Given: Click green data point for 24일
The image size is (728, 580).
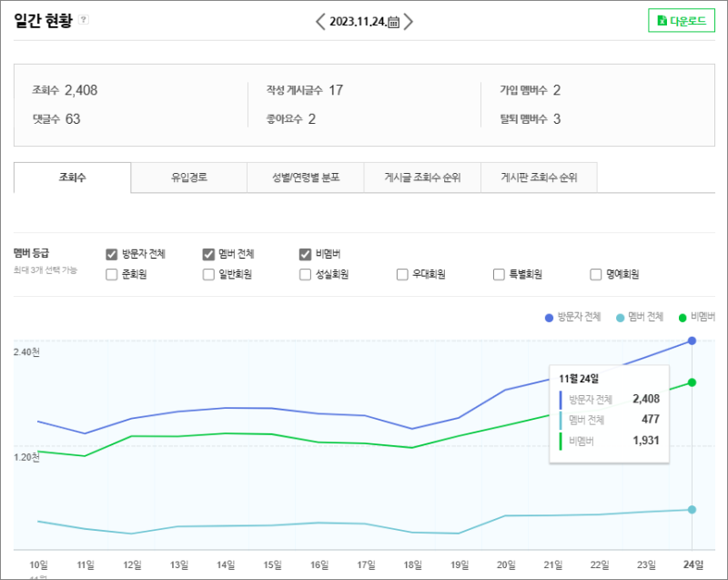Looking at the screenshot, I should click(692, 382).
